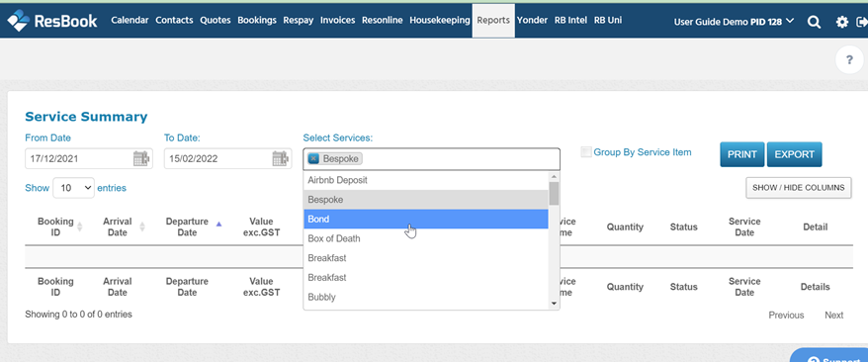This screenshot has height=362, width=868.
Task: Click the From Date input field
Action: coord(79,159)
